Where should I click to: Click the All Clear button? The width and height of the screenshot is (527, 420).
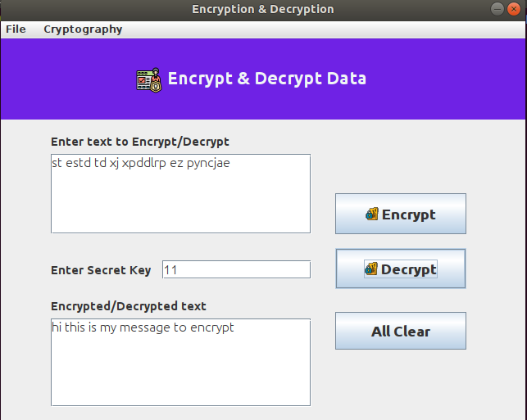[x=401, y=331]
